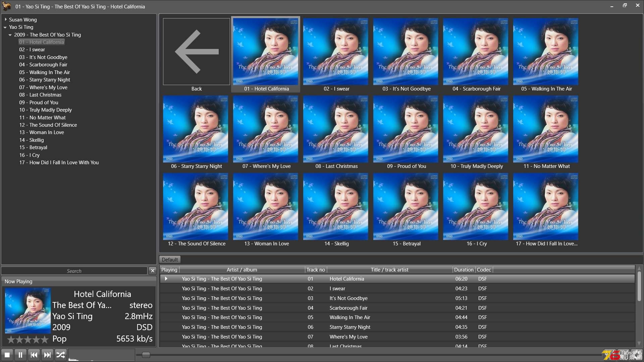Sort by Title / track artist column header
This screenshot has height=362, width=644.
[x=389, y=269]
